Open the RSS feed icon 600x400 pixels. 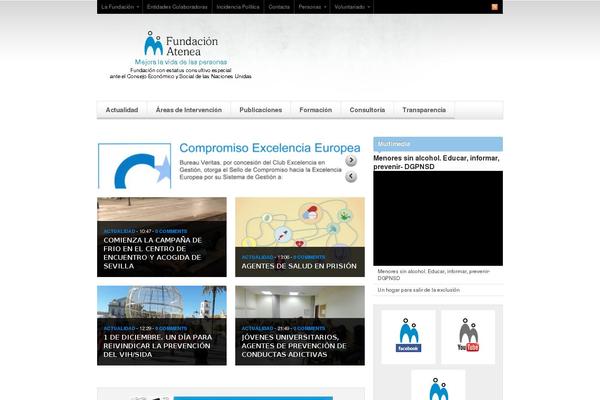(494, 7)
